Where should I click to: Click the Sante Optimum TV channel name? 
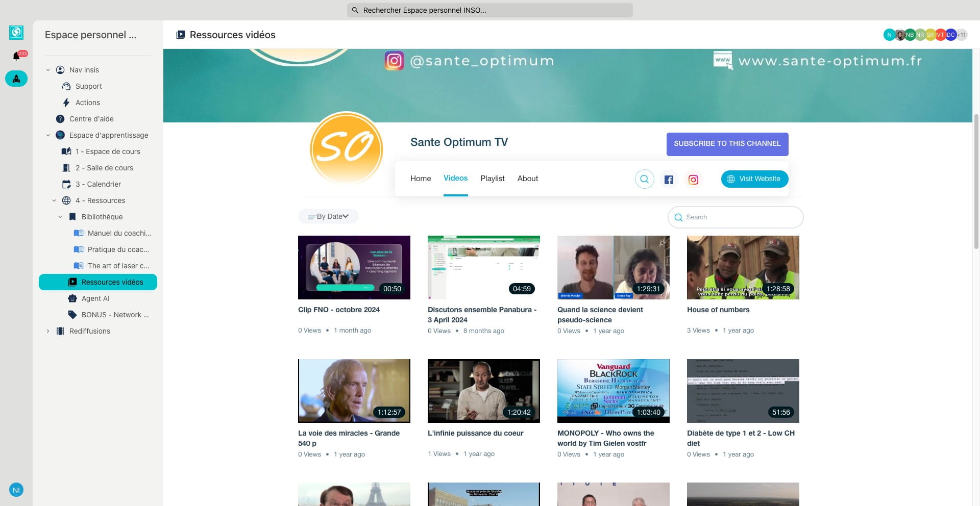(x=459, y=142)
